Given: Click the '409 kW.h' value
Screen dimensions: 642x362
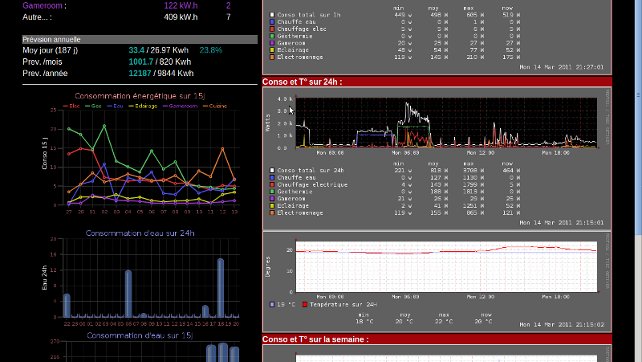Looking at the screenshot, I should coord(181,17).
